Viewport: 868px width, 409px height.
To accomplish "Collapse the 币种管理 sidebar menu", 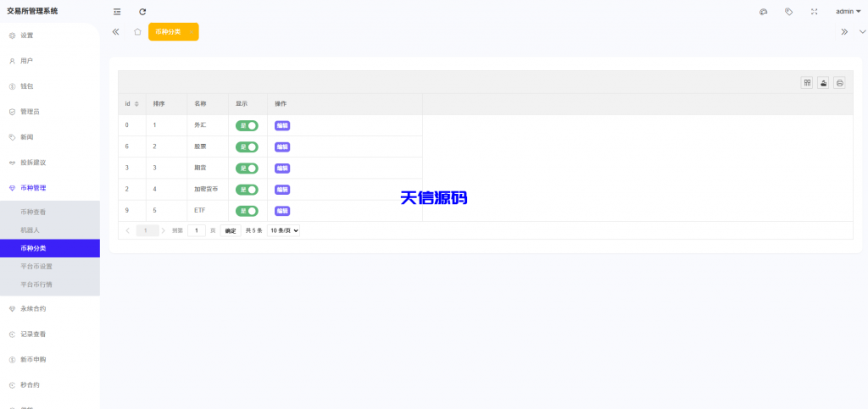I will coord(50,188).
